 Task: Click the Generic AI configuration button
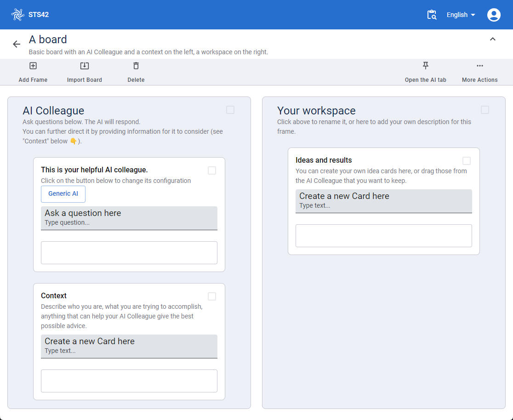(x=63, y=194)
